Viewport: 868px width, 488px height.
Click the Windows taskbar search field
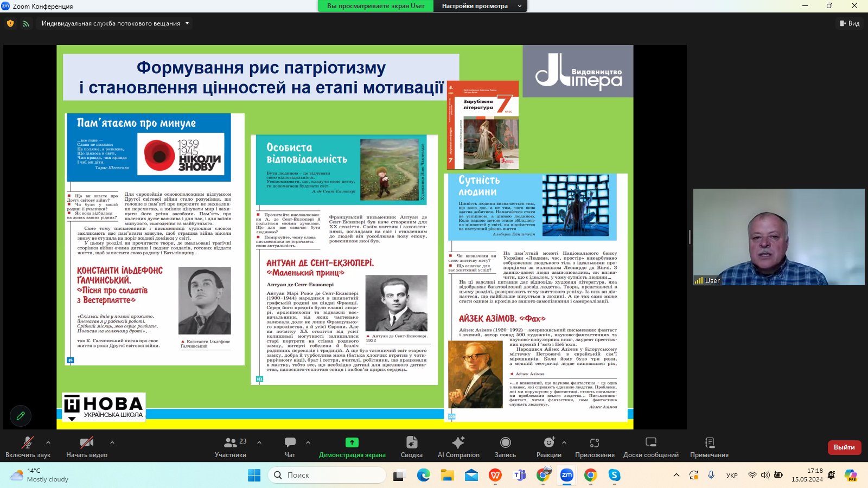click(x=327, y=475)
